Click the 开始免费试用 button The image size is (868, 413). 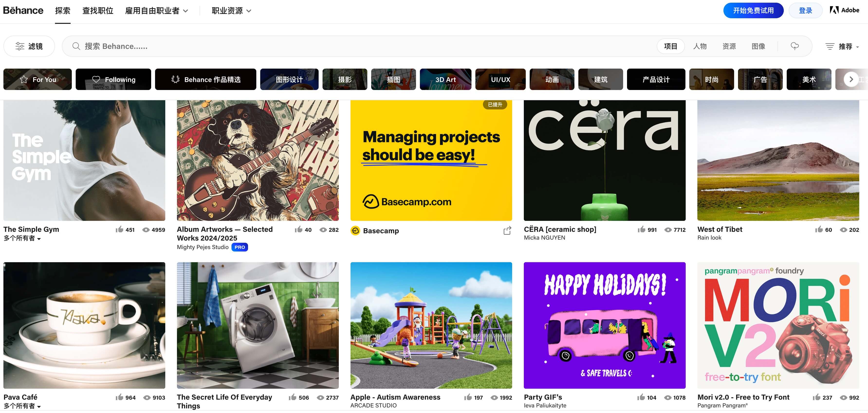coord(753,10)
